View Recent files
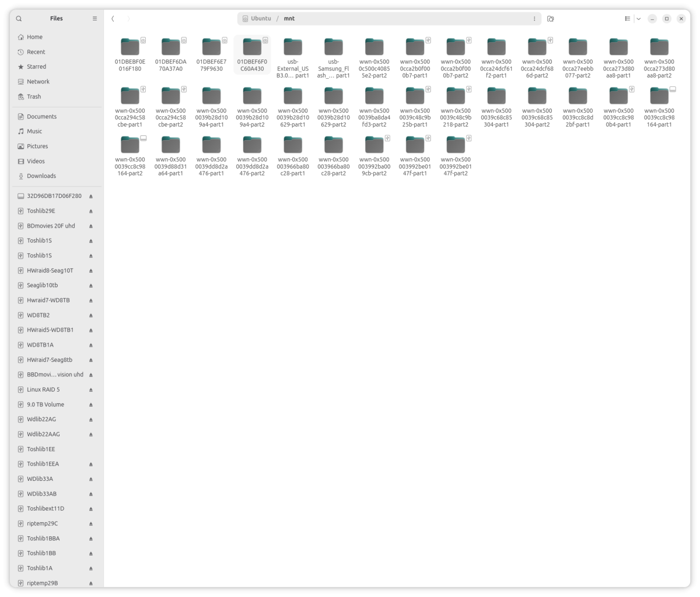The width and height of the screenshot is (700, 597). [35, 51]
